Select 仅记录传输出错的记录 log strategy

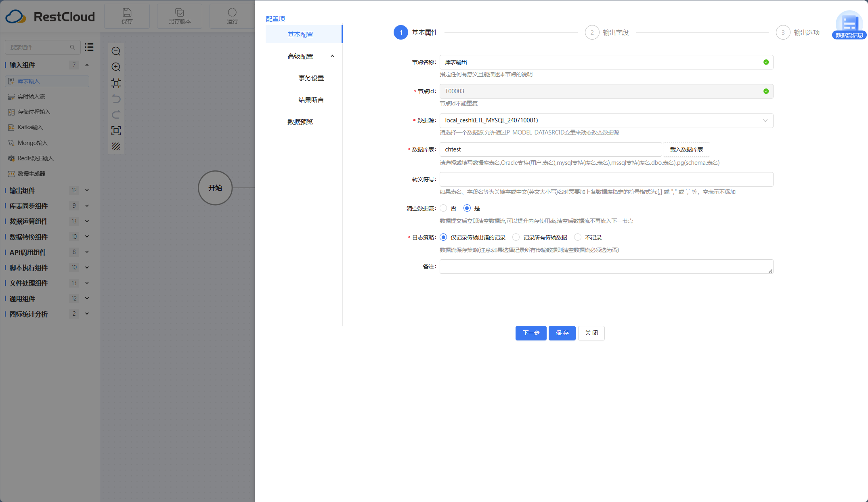[x=444, y=237]
